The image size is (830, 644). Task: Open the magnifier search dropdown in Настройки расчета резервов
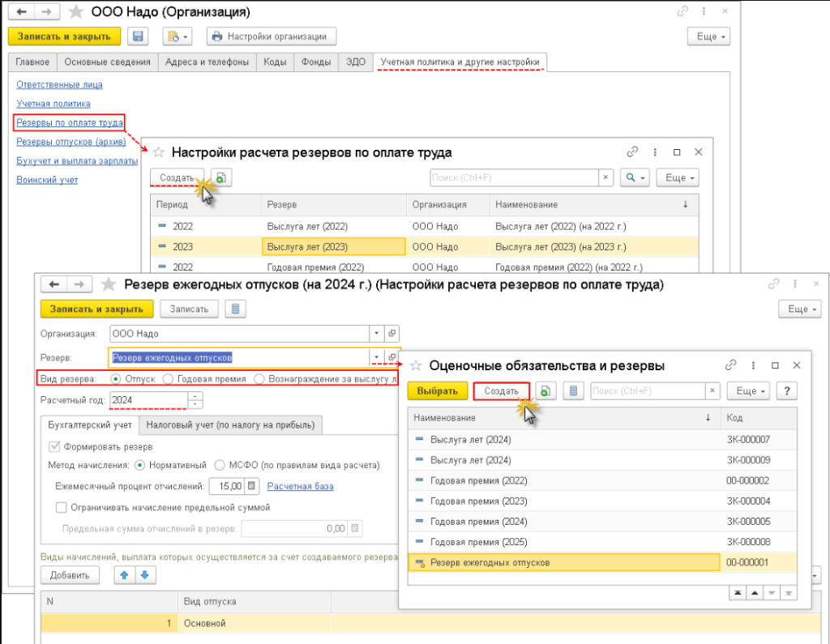pos(635,177)
